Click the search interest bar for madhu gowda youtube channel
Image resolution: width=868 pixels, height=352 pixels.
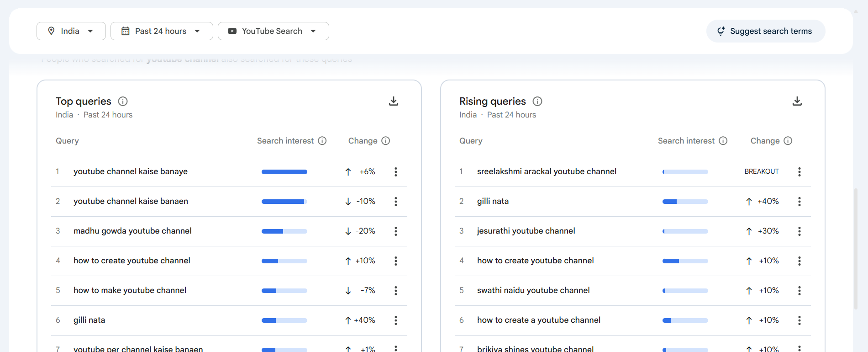284,231
